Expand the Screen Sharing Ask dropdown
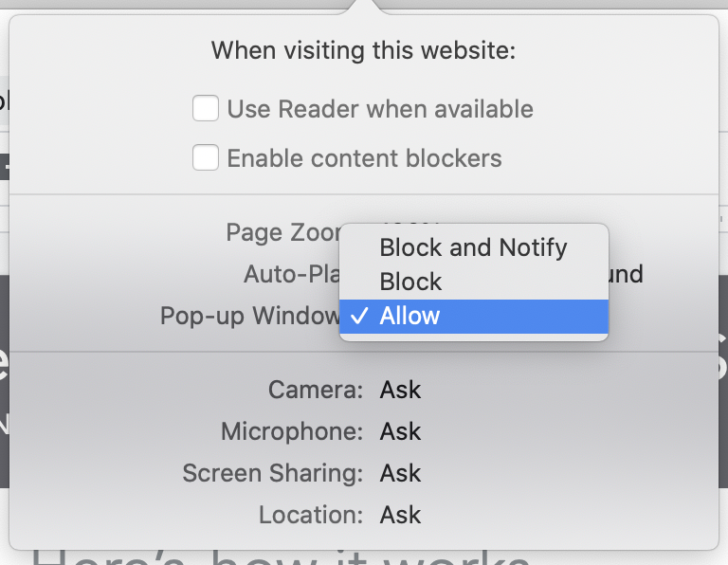 (x=400, y=474)
